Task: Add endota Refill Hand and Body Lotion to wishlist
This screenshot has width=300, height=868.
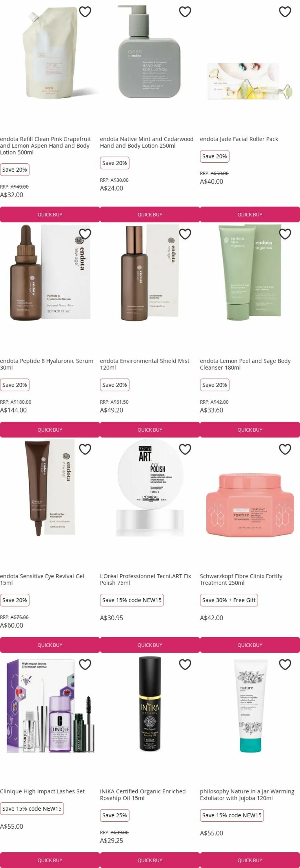Action: pos(85,12)
